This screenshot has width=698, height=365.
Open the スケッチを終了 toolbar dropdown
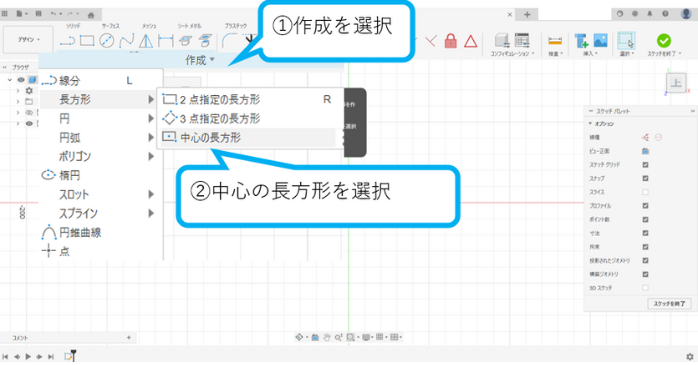664,53
